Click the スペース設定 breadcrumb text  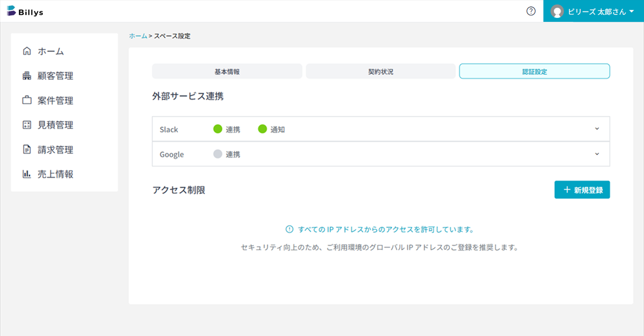[x=172, y=36]
